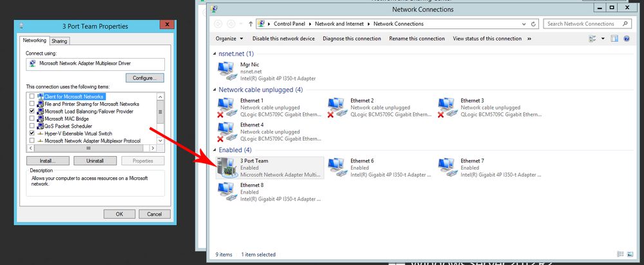This screenshot has width=644, height=265.
Task: Click the Install... button
Action: pyautogui.click(x=48, y=161)
